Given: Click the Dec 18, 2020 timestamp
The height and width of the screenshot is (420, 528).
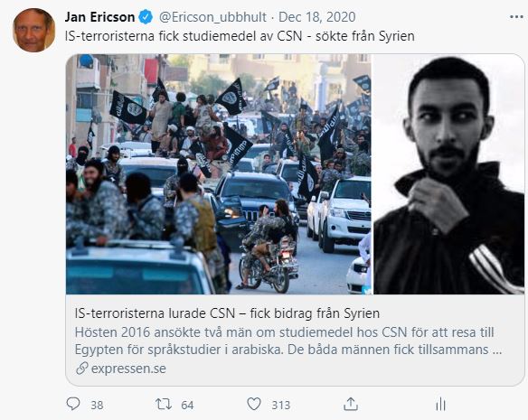Looking at the screenshot, I should pos(317,17).
